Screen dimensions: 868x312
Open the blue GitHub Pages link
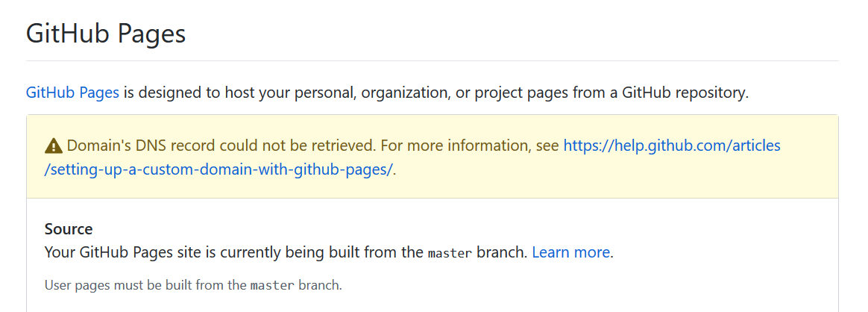72,92
